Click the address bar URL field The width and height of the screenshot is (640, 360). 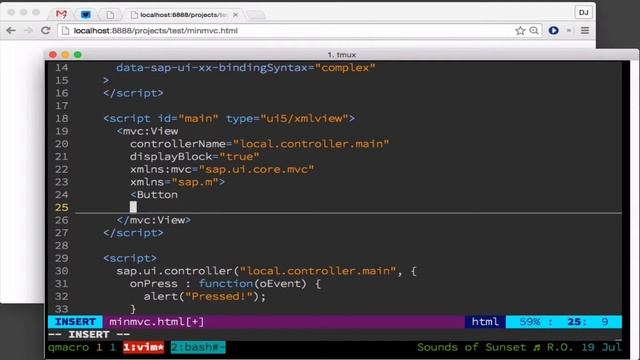click(x=286, y=31)
